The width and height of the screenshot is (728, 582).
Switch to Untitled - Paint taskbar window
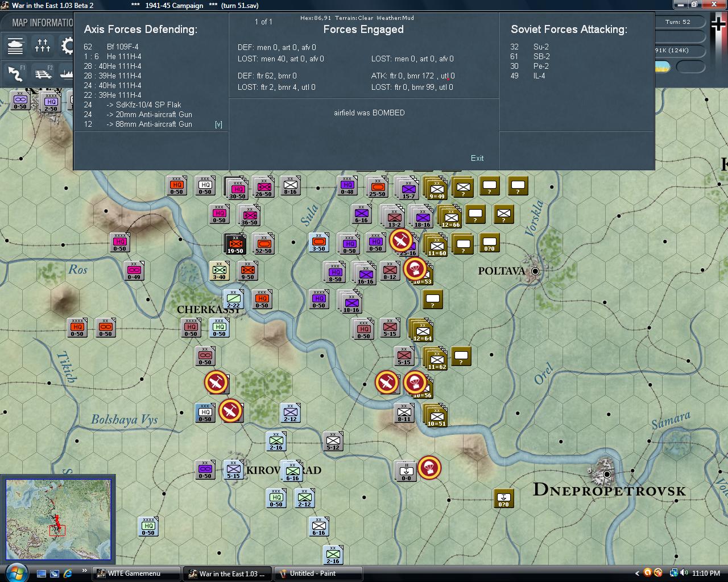(x=320, y=573)
